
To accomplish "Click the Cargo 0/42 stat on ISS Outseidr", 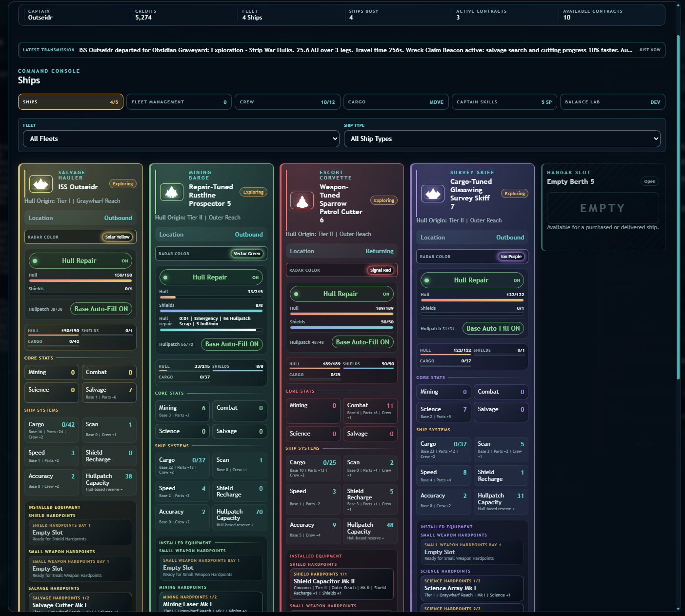I will point(52,430).
